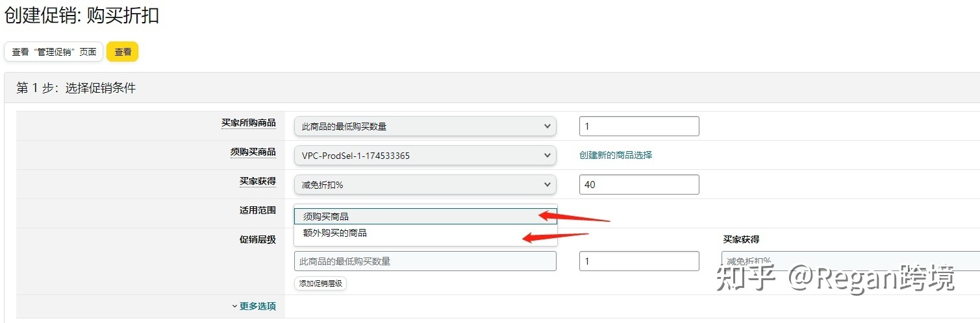This screenshot has width=980, height=323.
Task: Select 须购买商品 option in 适用范围 list
Action: [x=425, y=216]
